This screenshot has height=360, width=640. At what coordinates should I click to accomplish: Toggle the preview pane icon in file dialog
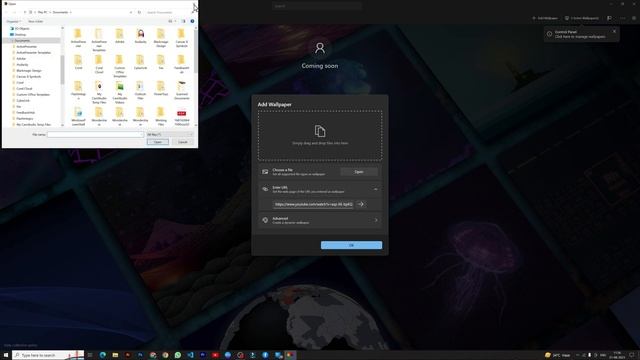pyautogui.click(x=184, y=21)
